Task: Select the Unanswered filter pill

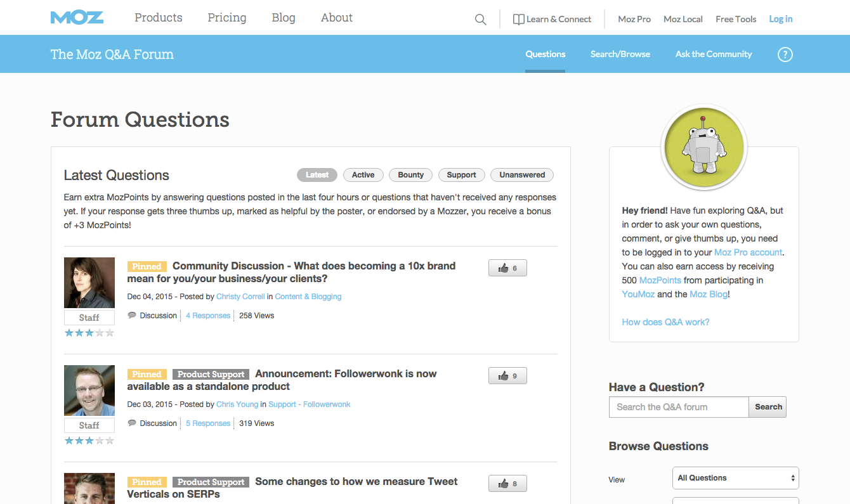Action: point(522,175)
